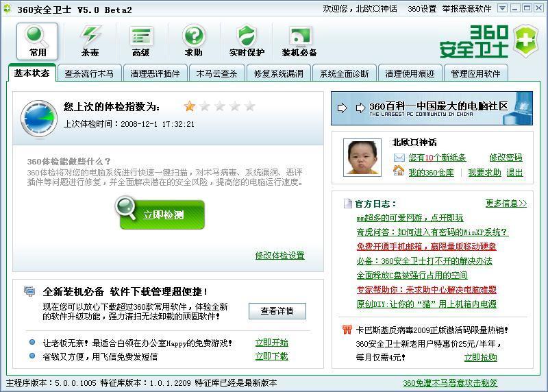Screen dimensions: 548x392
Task: Click the 常用 magnifier toolbar icon
Action: (x=38, y=36)
